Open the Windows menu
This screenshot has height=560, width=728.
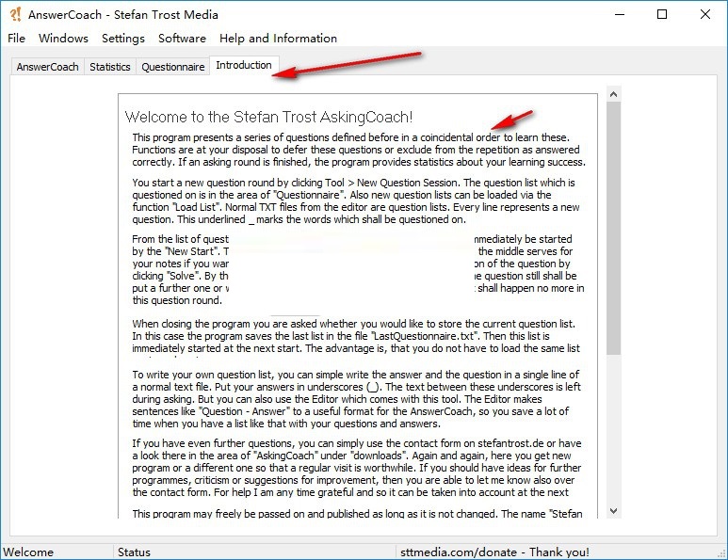pos(63,38)
